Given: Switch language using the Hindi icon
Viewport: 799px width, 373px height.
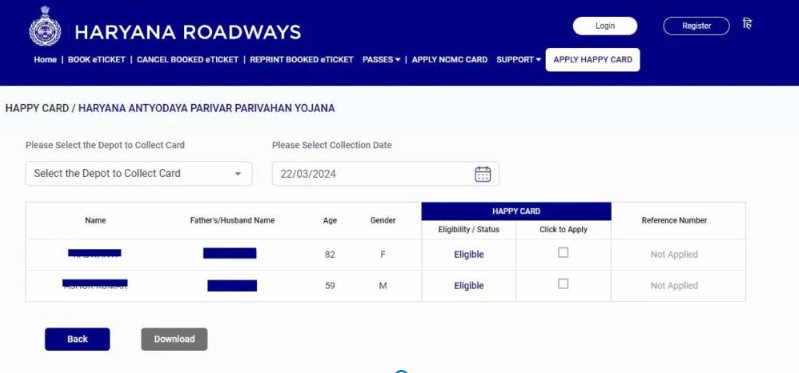Looking at the screenshot, I should point(747,24).
